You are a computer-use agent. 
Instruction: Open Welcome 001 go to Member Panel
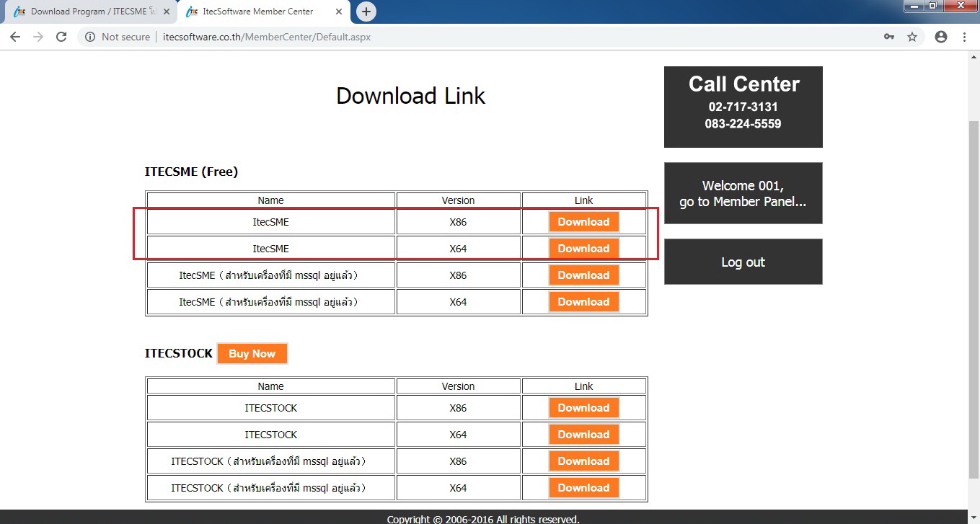pyautogui.click(x=743, y=193)
